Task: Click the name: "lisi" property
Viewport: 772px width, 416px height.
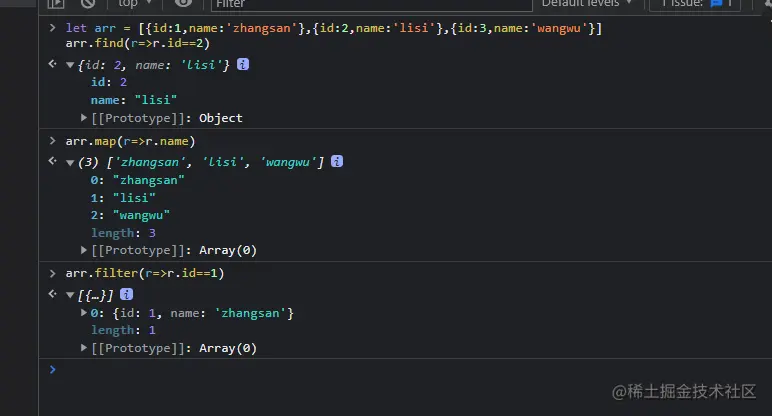Action: click(134, 100)
